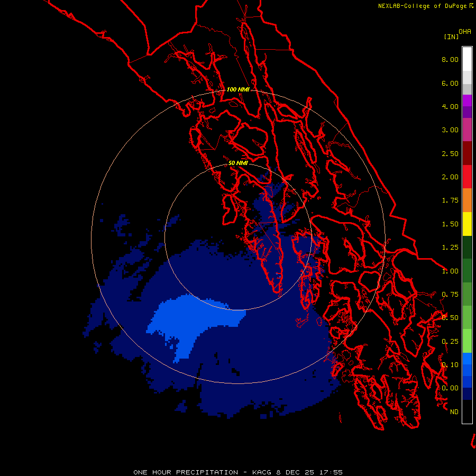Select the 2.50 legend value

click(450, 153)
